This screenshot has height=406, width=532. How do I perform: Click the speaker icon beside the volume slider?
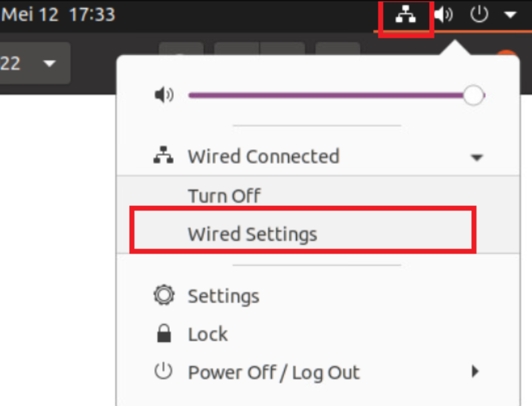[x=163, y=96]
